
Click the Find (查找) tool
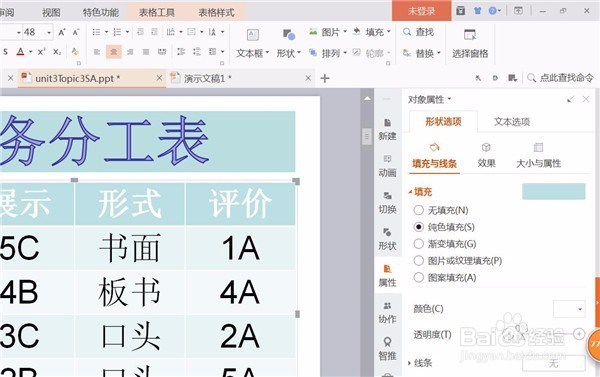pos(419,32)
